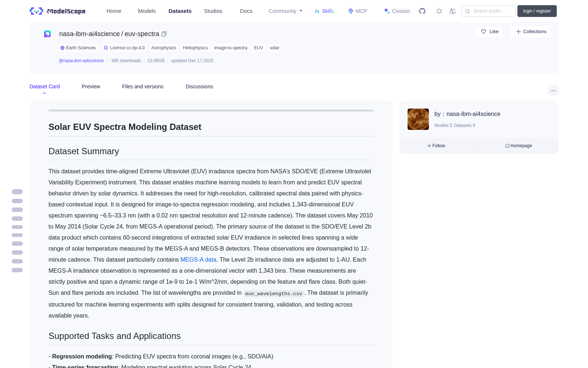
Task: Open the GitHub repository icon
Action: click(x=422, y=11)
